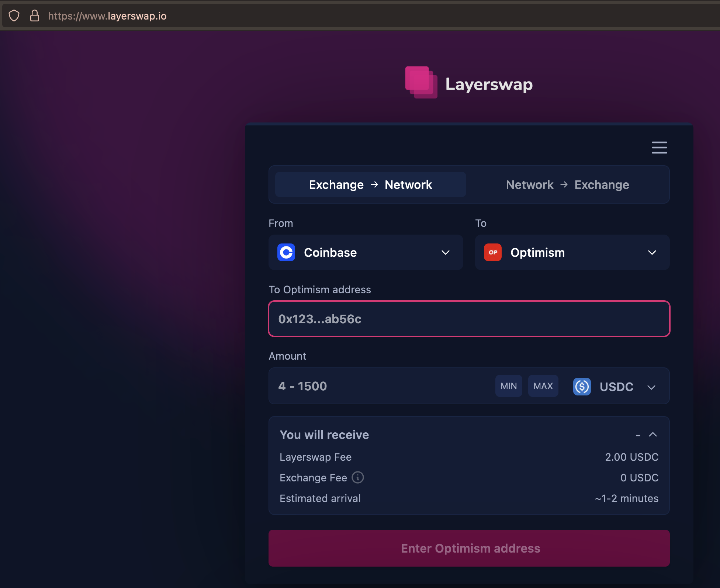Click the To Optimism address label
Screen dimensions: 720x588
coord(320,290)
